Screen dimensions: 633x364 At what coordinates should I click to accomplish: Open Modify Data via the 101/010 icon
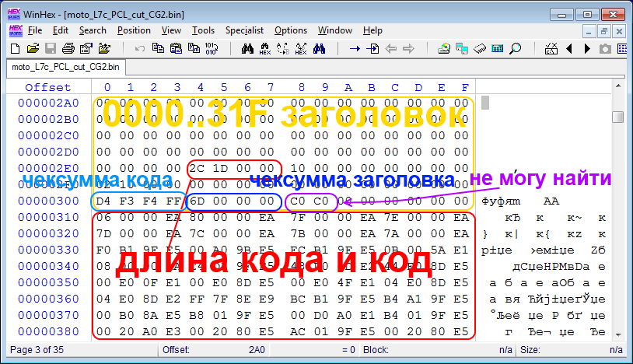point(212,49)
